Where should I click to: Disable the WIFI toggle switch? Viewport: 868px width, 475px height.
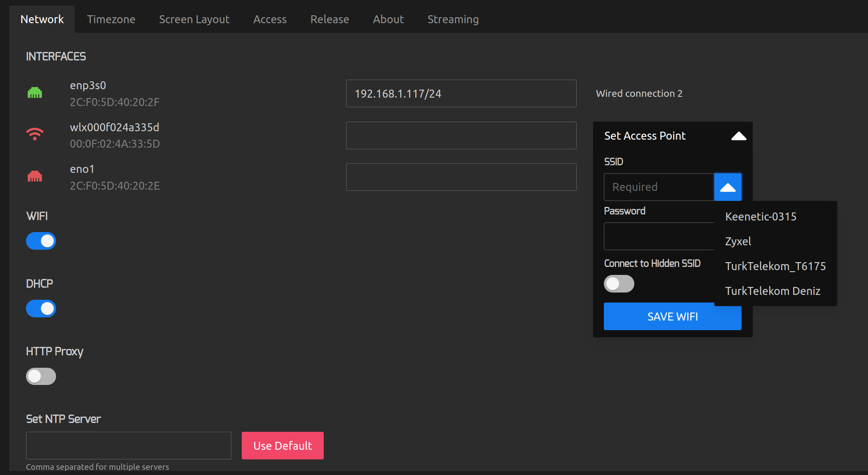click(x=41, y=241)
